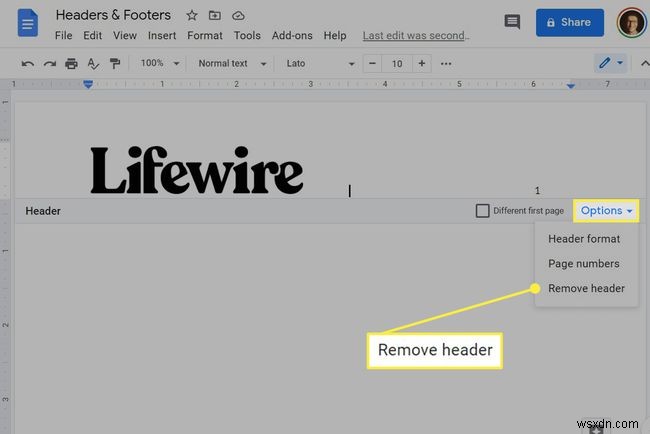Open the Lato font dropdown
The image size is (650, 434).
pyautogui.click(x=320, y=63)
